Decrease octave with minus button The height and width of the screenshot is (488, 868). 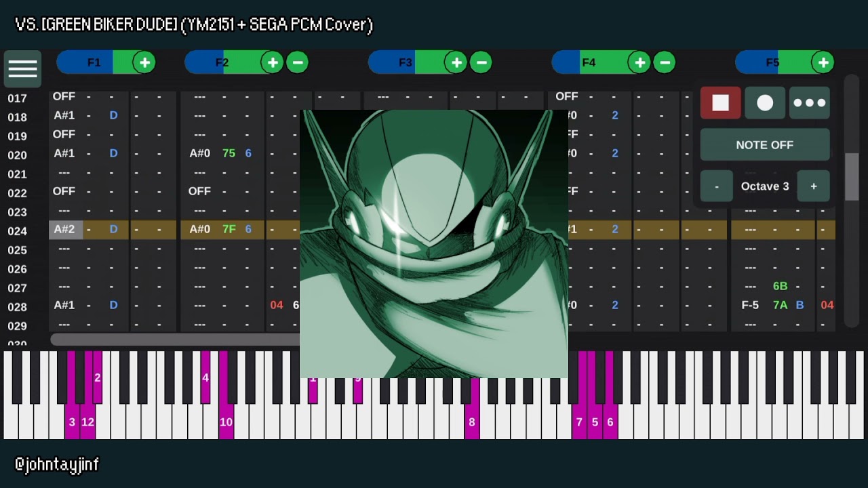717,186
